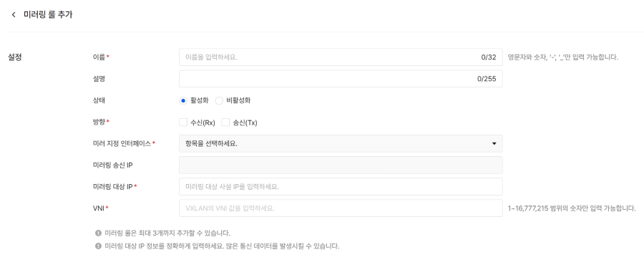Click the 방향 field label
Screen dimensions: 644x265
coord(99,122)
